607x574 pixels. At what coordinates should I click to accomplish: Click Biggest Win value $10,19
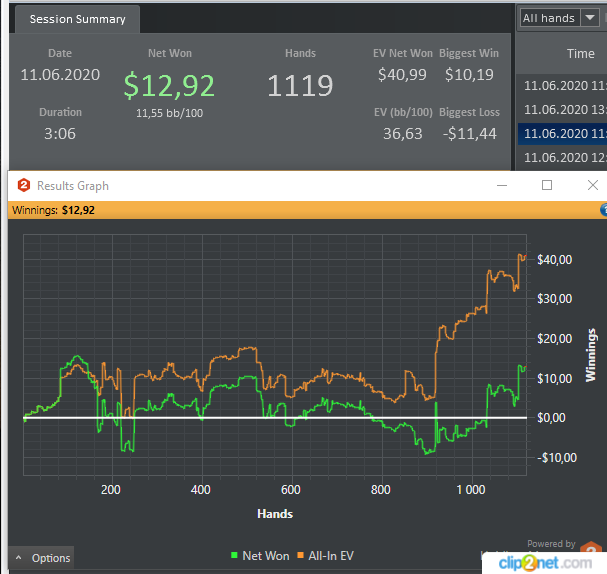point(469,75)
